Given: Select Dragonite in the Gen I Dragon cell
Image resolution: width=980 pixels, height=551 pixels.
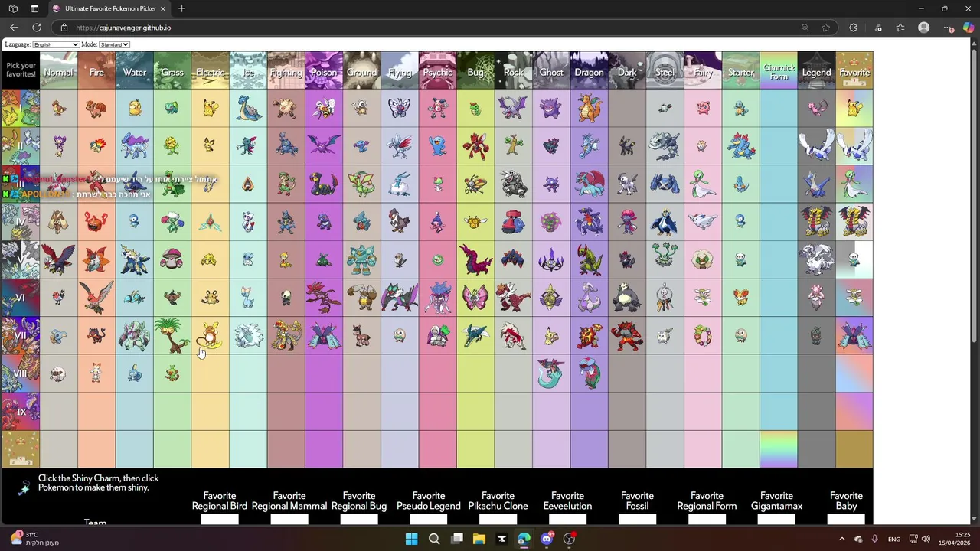Looking at the screenshot, I should (x=590, y=108).
